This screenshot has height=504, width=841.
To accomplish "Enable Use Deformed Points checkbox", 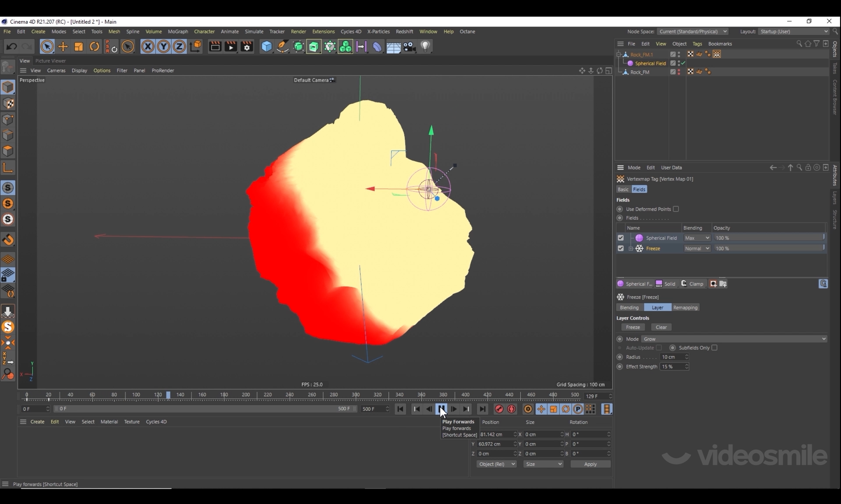I will (x=676, y=209).
